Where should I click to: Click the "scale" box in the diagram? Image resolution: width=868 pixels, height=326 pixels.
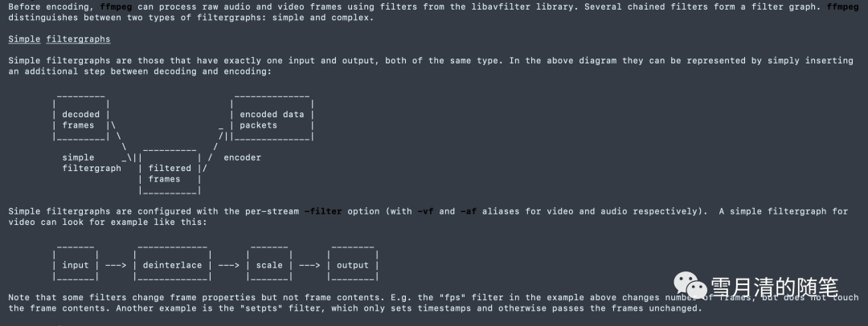(x=269, y=265)
